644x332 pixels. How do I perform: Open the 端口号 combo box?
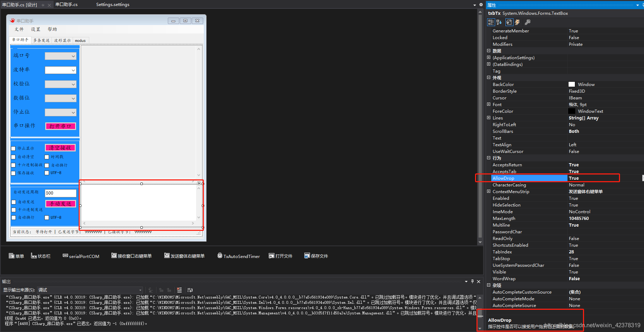pos(60,56)
